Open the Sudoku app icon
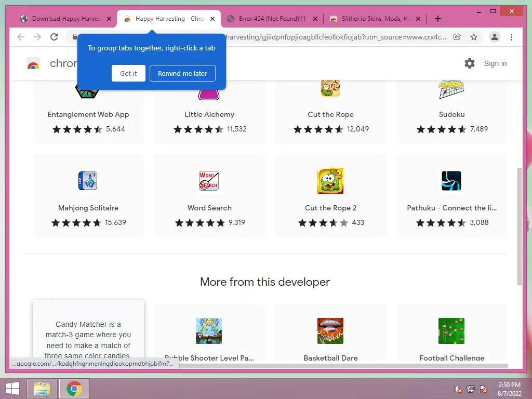532x399 pixels. 451,89
